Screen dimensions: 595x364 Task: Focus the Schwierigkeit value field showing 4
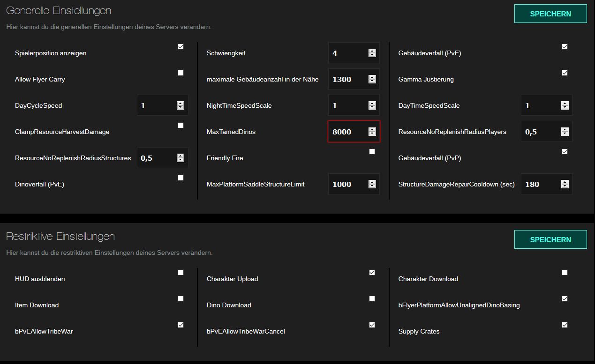click(x=354, y=53)
